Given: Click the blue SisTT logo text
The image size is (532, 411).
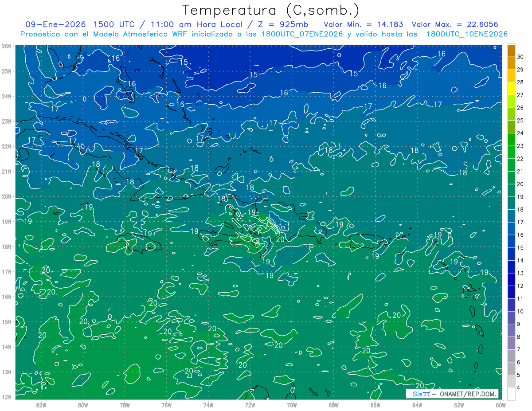Looking at the screenshot, I should click(421, 394).
